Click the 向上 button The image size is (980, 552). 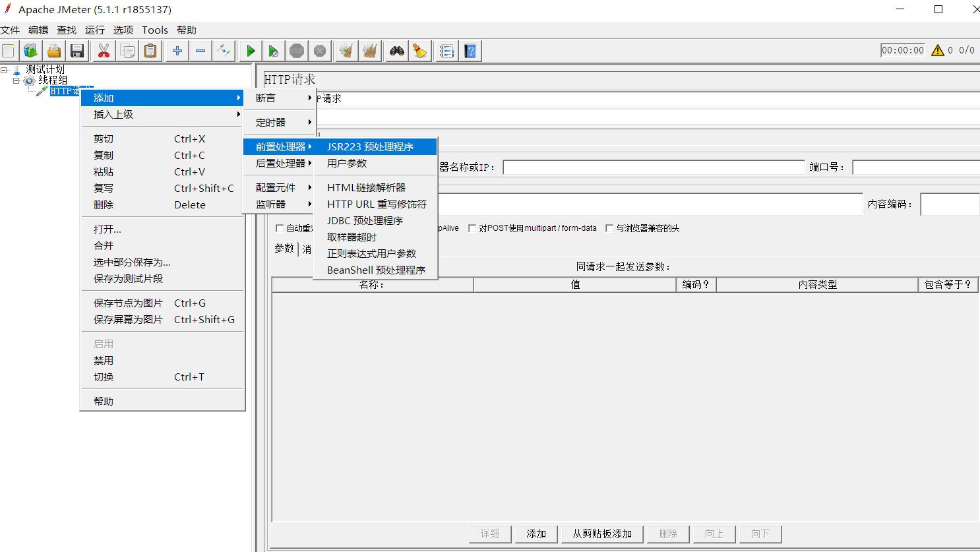pyautogui.click(x=714, y=534)
